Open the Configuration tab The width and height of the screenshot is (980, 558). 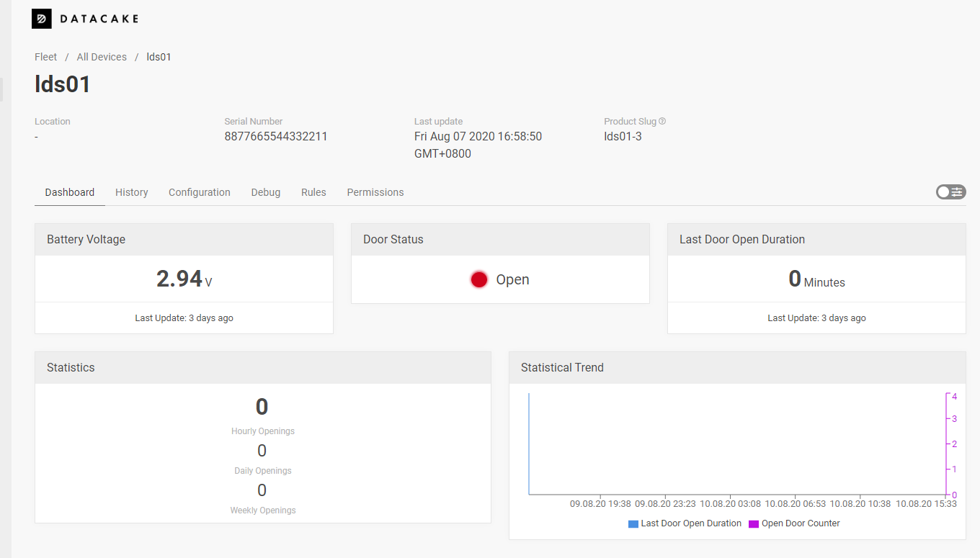(200, 192)
